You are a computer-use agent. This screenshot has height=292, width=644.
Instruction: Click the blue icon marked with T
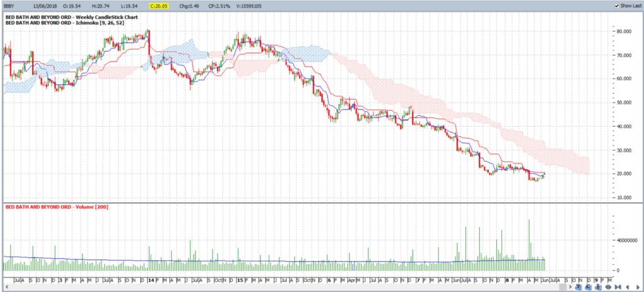pos(579,287)
